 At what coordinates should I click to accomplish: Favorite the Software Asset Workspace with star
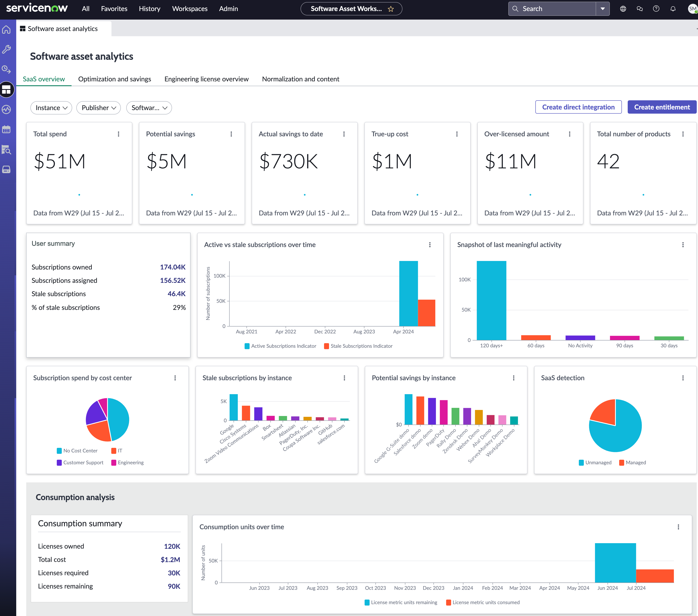(x=391, y=9)
